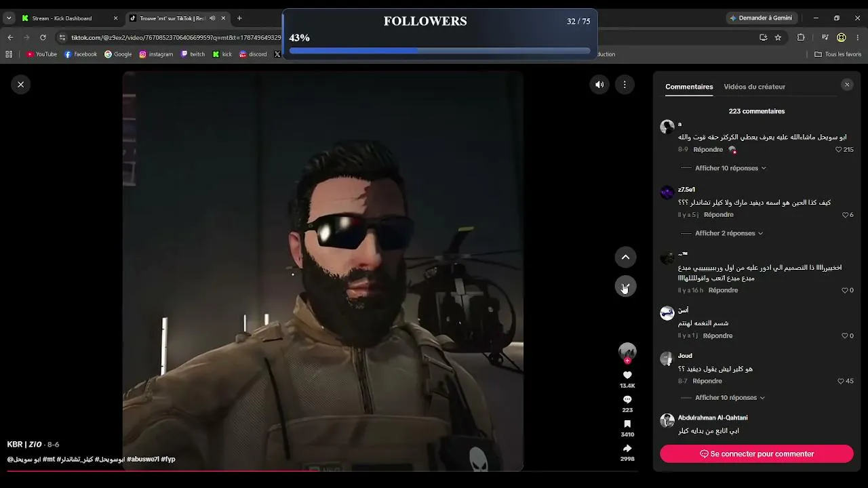Select the TikTok browser tab
The width and height of the screenshot is (868, 488).
(x=178, y=18)
